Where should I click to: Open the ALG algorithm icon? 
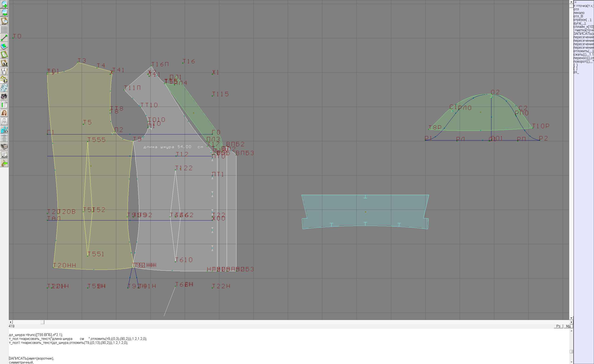point(4,155)
